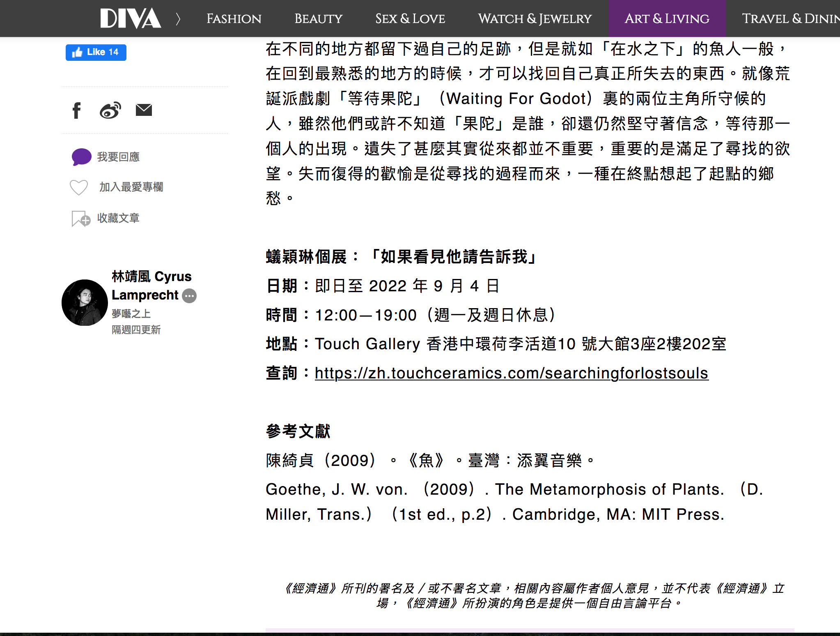
Task: Click the purple speech bubble comment icon
Action: tap(81, 157)
